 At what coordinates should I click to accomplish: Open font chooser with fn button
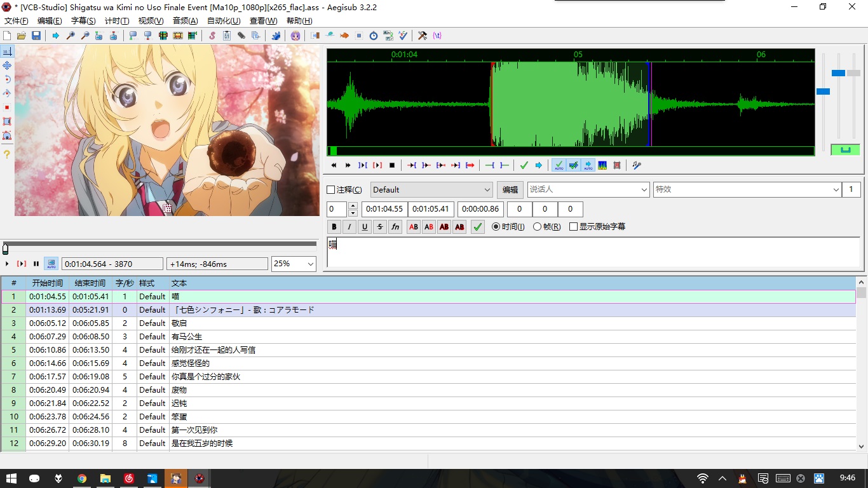click(395, 227)
